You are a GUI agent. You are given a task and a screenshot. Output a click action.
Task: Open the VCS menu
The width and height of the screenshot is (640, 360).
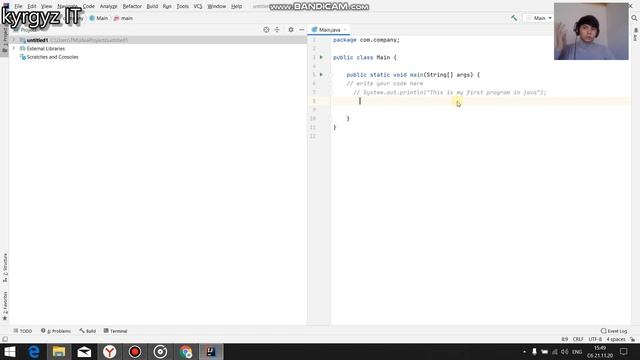tap(198, 6)
